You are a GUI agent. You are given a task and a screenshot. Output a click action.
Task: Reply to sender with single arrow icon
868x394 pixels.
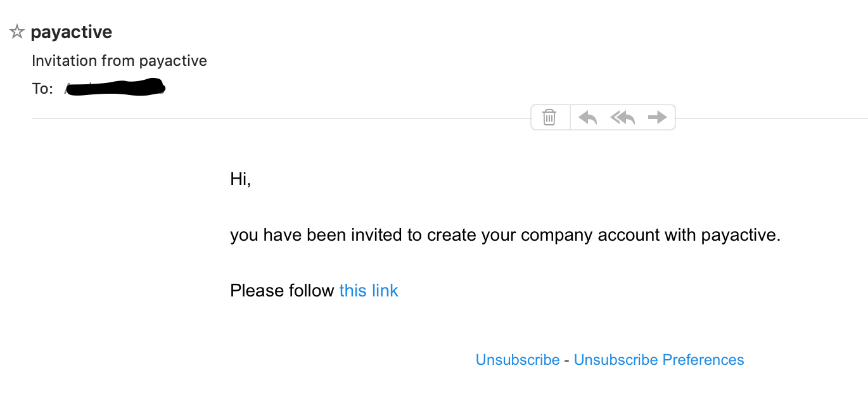point(588,117)
